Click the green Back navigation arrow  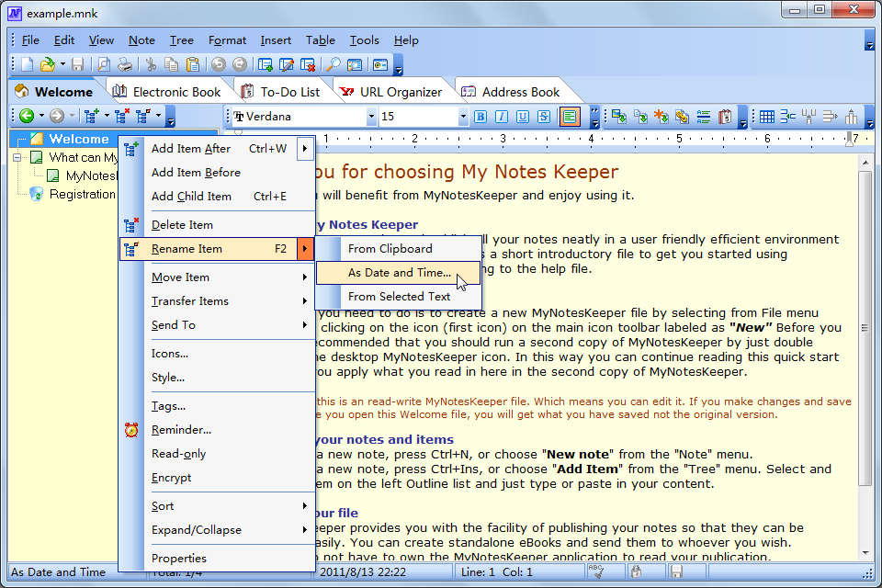click(x=27, y=116)
